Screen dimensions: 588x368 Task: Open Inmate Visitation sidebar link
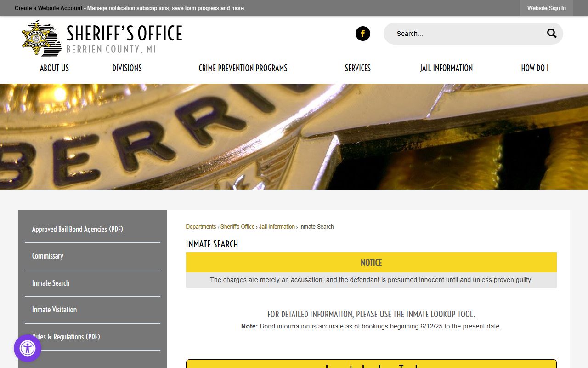55,310
